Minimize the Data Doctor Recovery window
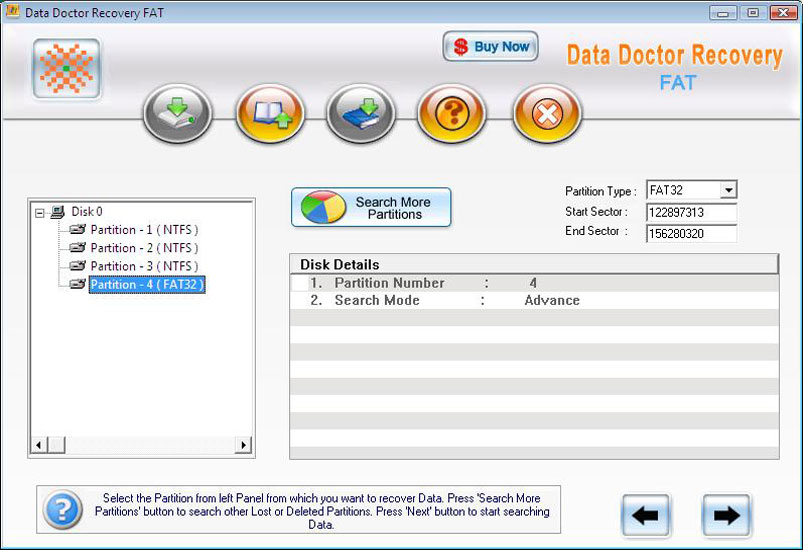The image size is (803, 550). [723, 13]
